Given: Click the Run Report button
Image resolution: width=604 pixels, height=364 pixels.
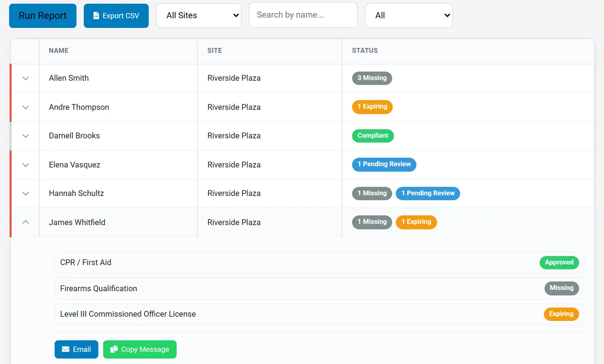Looking at the screenshot, I should pyautogui.click(x=43, y=16).
